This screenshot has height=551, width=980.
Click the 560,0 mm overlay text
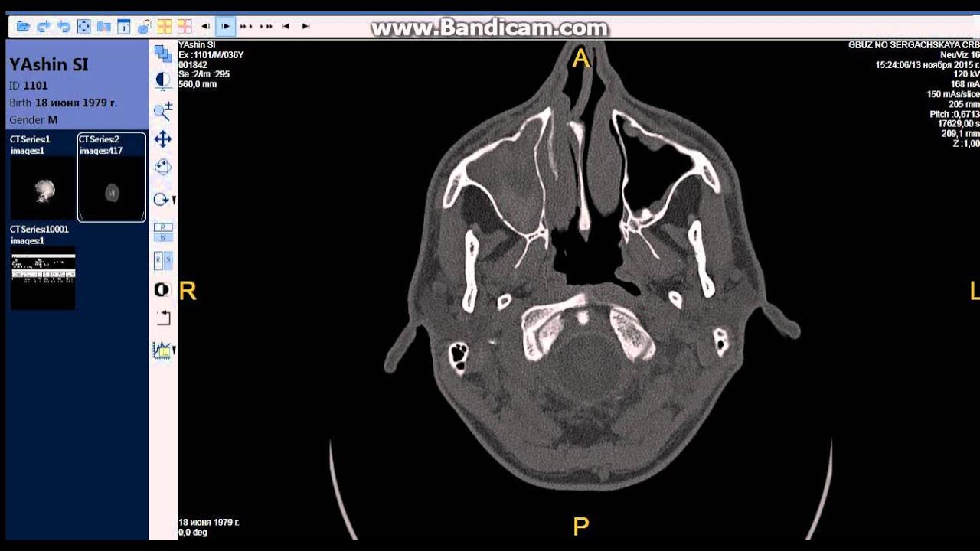(x=198, y=84)
